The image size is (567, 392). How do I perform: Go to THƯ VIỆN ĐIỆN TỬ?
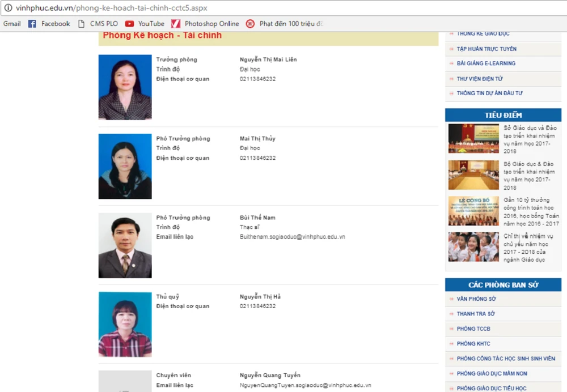coord(480,79)
